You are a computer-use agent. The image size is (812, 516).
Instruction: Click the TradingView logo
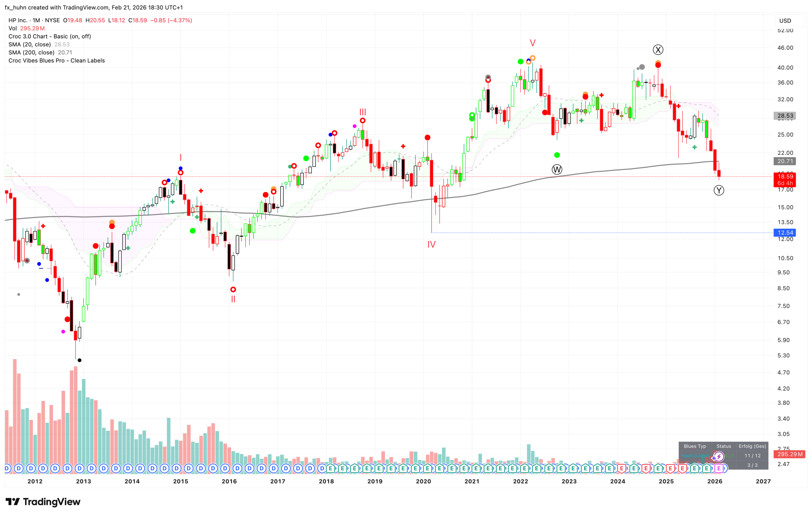pos(43,502)
